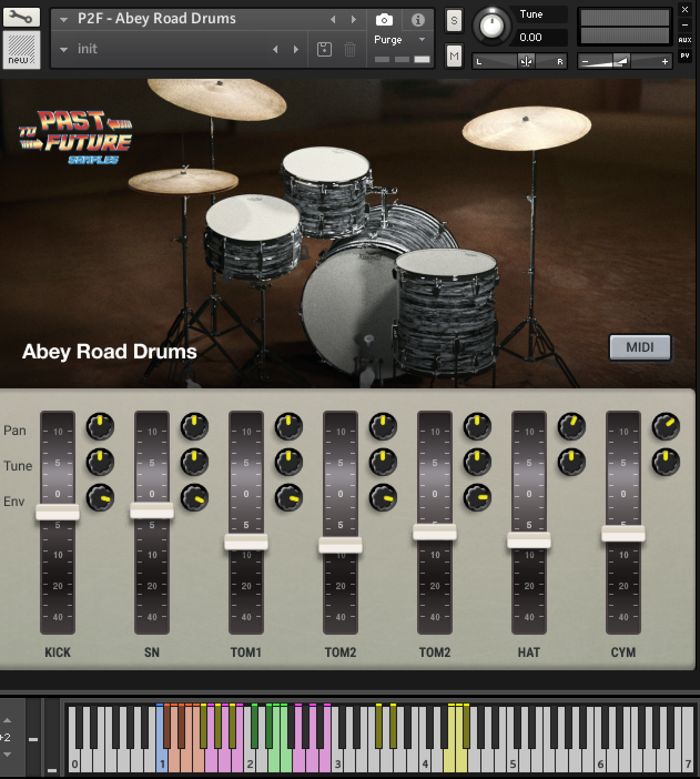Shift keyboard octave up arrow
The width and height of the screenshot is (700, 779).
pyautogui.click(x=7, y=721)
